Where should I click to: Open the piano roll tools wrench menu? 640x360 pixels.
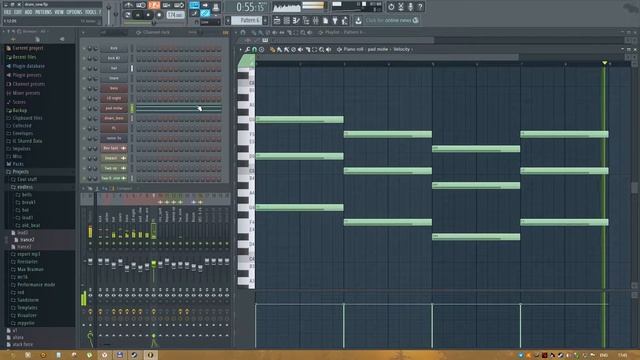tap(247, 49)
